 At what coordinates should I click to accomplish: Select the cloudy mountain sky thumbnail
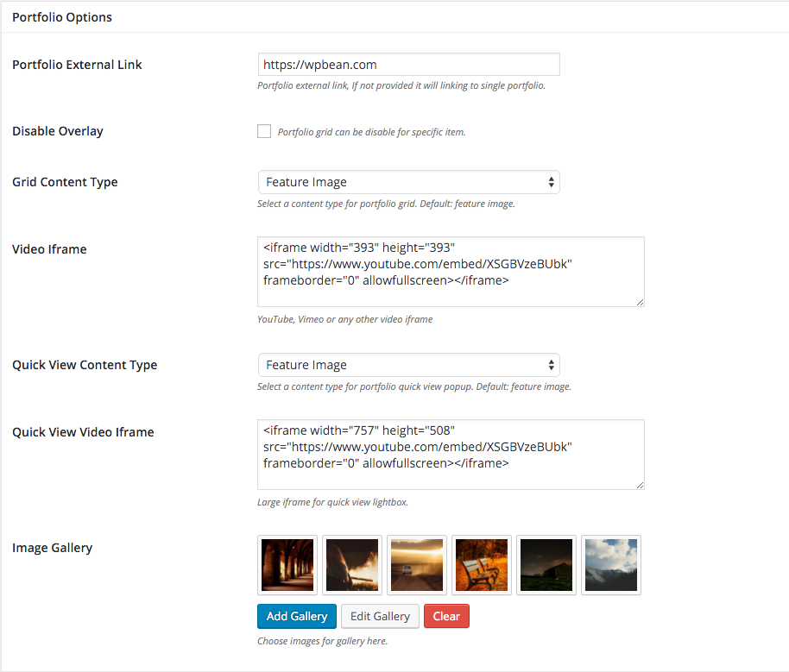coord(611,565)
